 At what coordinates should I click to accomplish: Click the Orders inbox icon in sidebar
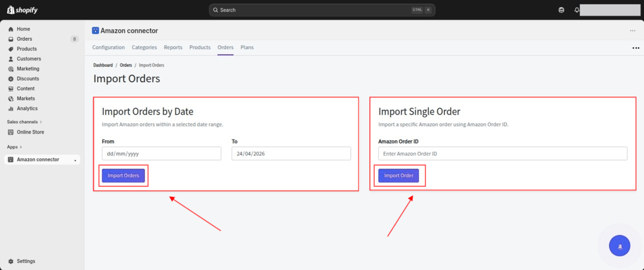tap(11, 39)
